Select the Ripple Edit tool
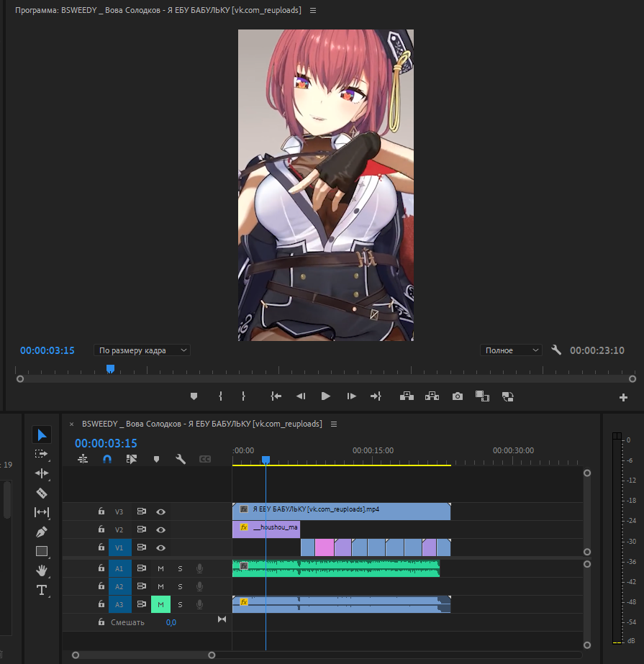Screen dimensions: 644x664 (x=42, y=473)
